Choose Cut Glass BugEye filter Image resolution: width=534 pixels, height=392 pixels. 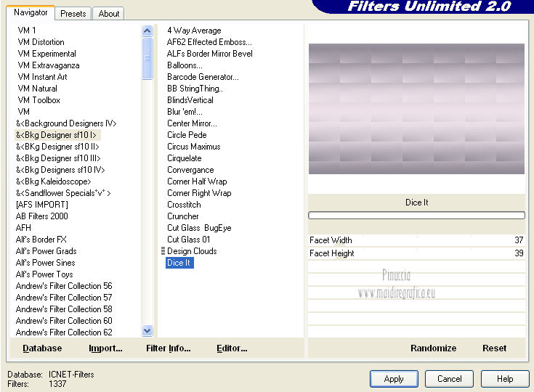tap(199, 228)
